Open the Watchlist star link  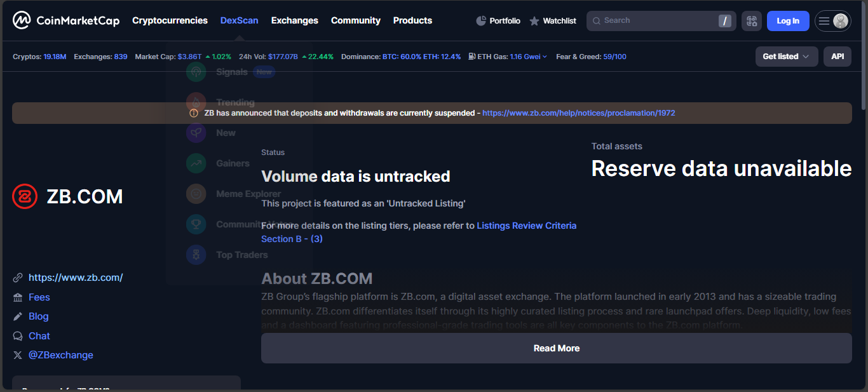click(553, 21)
